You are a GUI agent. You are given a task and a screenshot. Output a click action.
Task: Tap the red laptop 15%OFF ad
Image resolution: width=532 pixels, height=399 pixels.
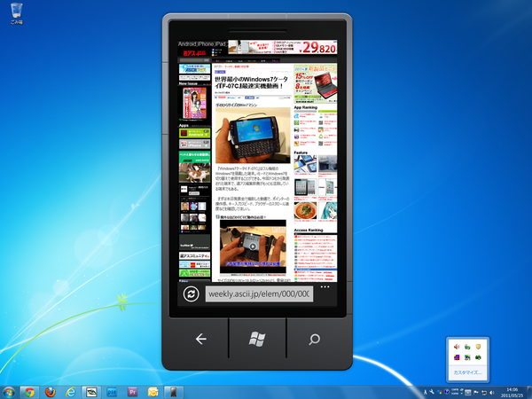tap(315, 83)
